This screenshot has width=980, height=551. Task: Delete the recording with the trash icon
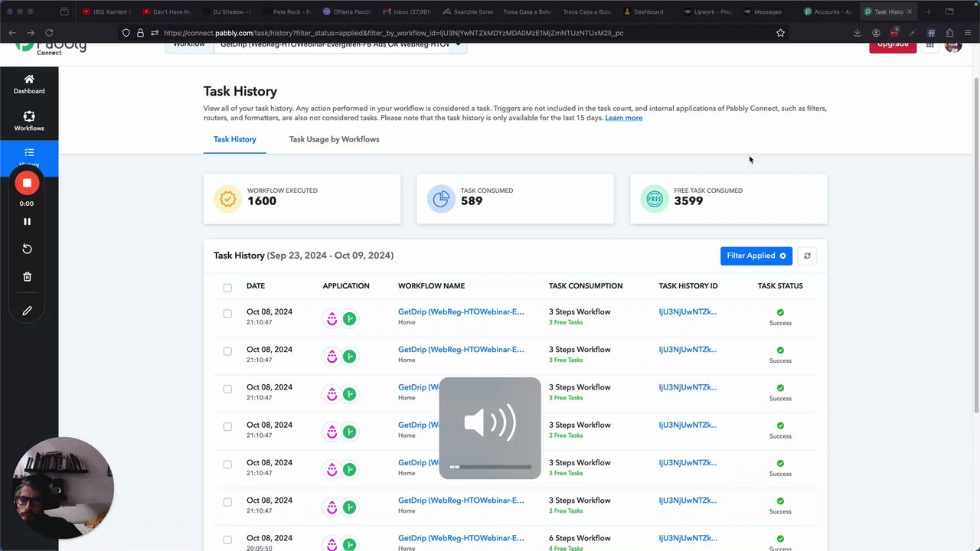[x=27, y=277]
